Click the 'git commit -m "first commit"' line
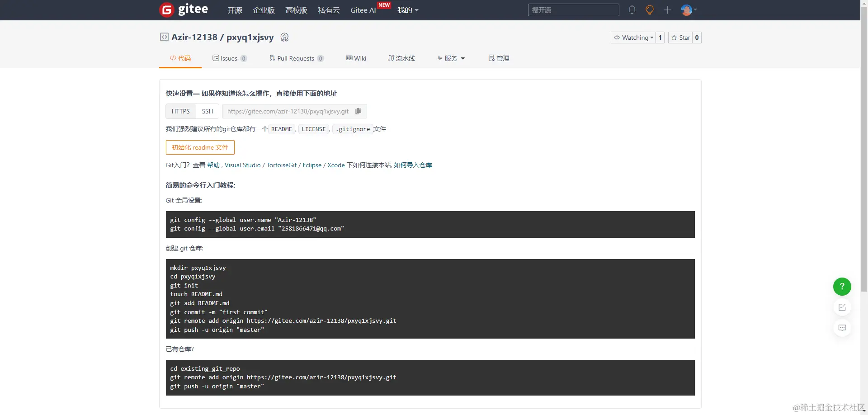The image size is (868, 415). tap(219, 312)
